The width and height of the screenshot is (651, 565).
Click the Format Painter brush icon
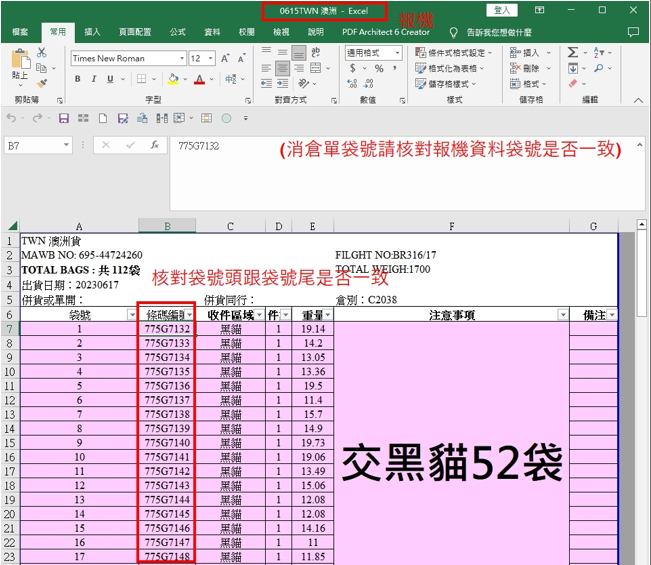[x=42, y=85]
